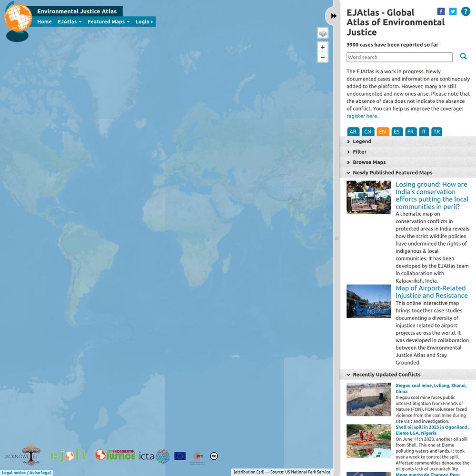476x476 pixels.
Task: Click the ICTA logo
Action: [x=154, y=456]
